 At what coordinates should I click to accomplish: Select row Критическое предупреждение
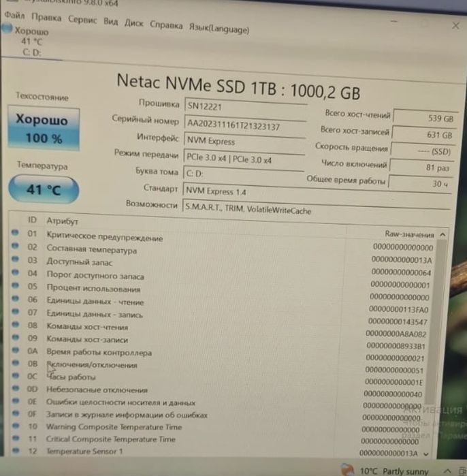223,240
